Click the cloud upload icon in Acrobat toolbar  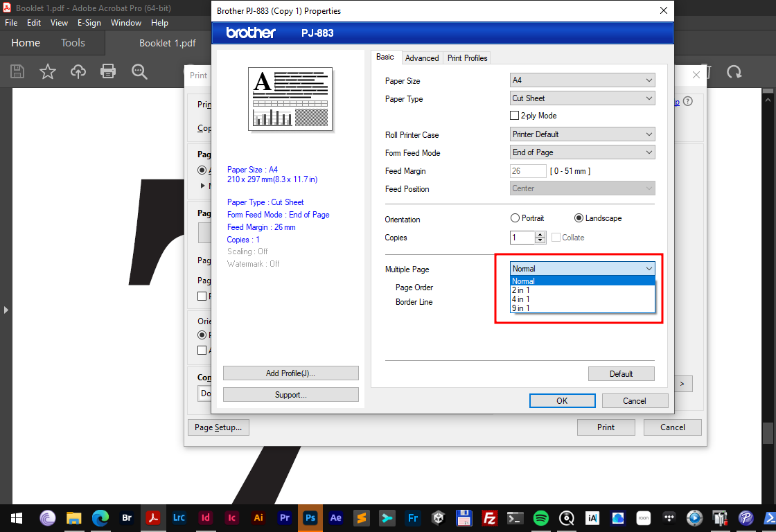click(x=78, y=71)
